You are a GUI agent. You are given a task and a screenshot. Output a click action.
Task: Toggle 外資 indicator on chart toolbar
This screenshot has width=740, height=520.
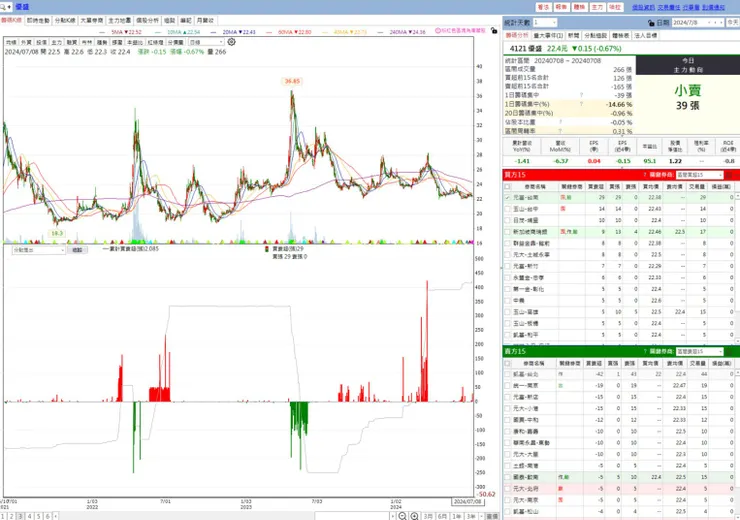[26, 42]
